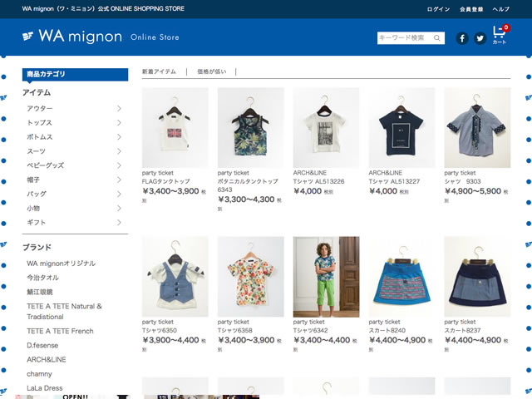532x399 pixels.
Task: Select the 小物 category label
Action: coord(33,208)
